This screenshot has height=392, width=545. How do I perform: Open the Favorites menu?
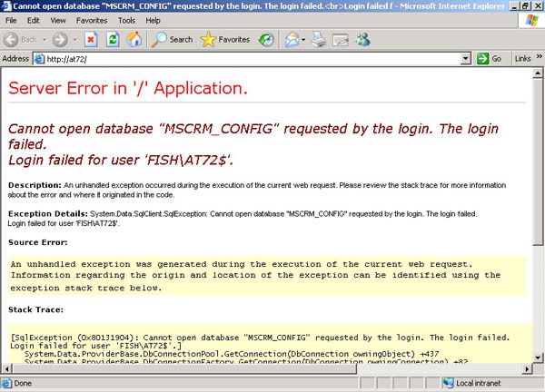pyautogui.click(x=92, y=21)
